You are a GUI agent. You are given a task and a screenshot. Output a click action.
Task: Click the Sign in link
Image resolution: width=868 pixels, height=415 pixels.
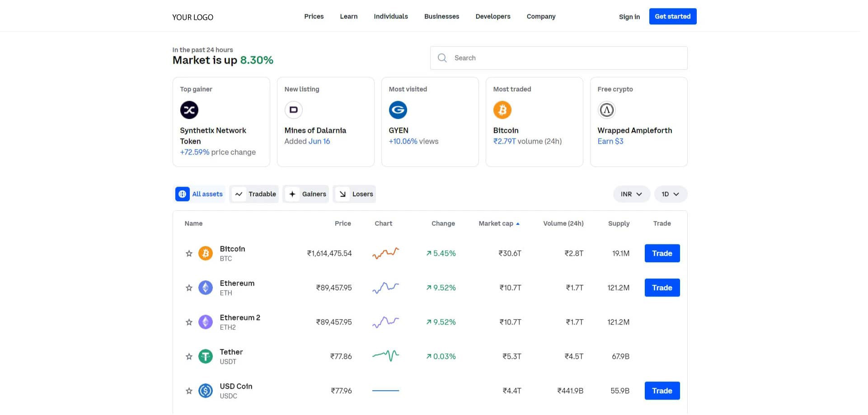[629, 17]
